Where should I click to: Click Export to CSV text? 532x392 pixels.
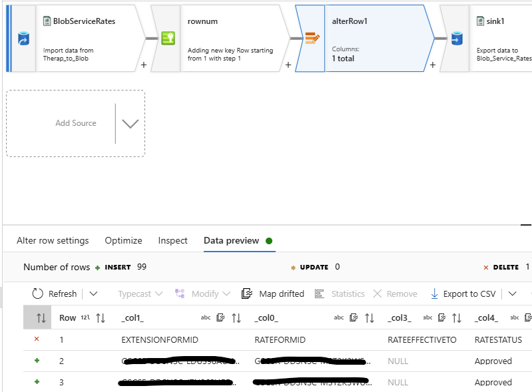pyautogui.click(x=469, y=294)
